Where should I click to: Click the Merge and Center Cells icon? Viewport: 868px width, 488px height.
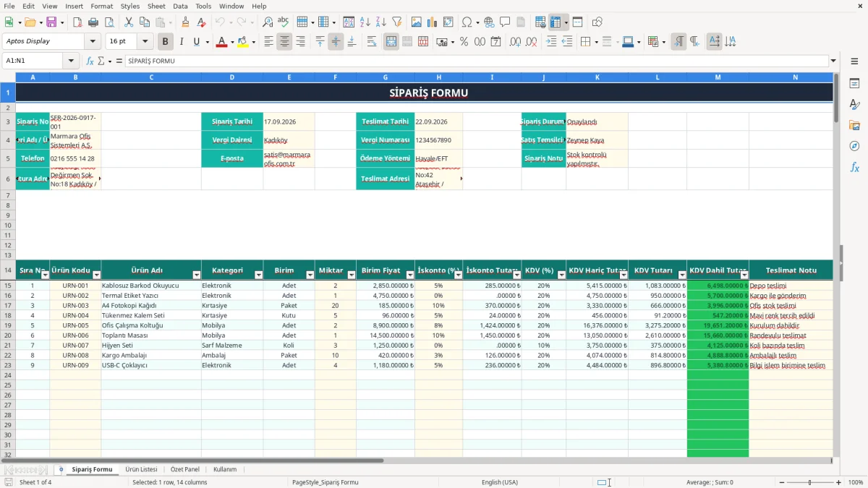[x=391, y=42]
